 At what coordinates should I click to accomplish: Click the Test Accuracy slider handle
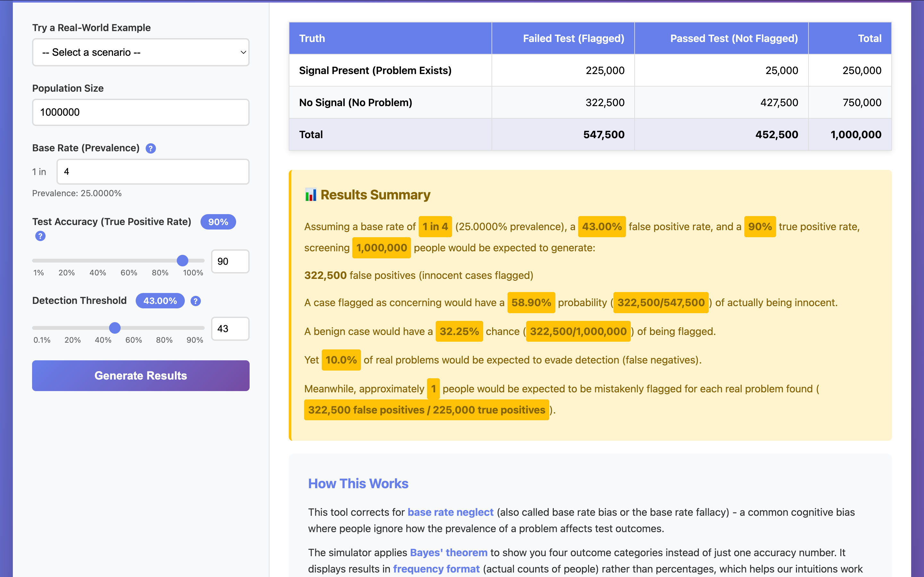183,261
